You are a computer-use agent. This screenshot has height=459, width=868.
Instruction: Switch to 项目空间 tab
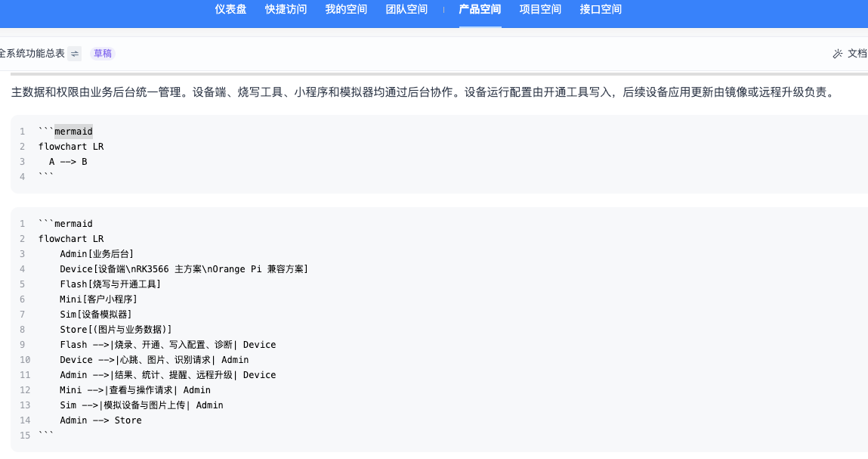(x=540, y=9)
